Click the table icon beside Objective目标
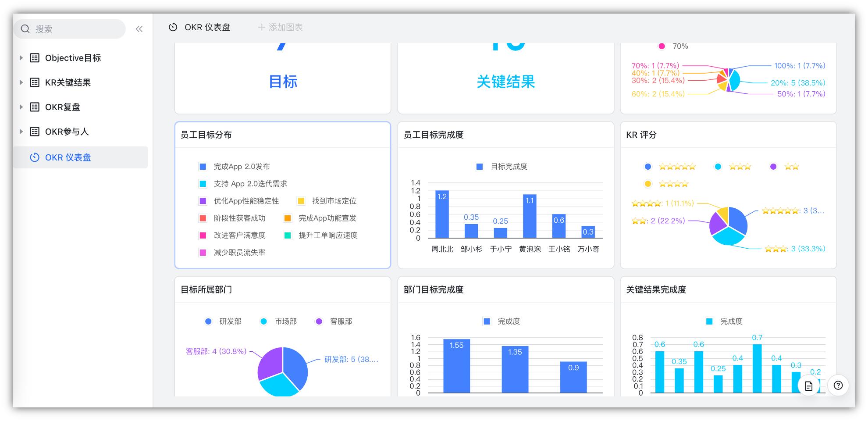Screen dimensions: 868x421 (x=34, y=57)
